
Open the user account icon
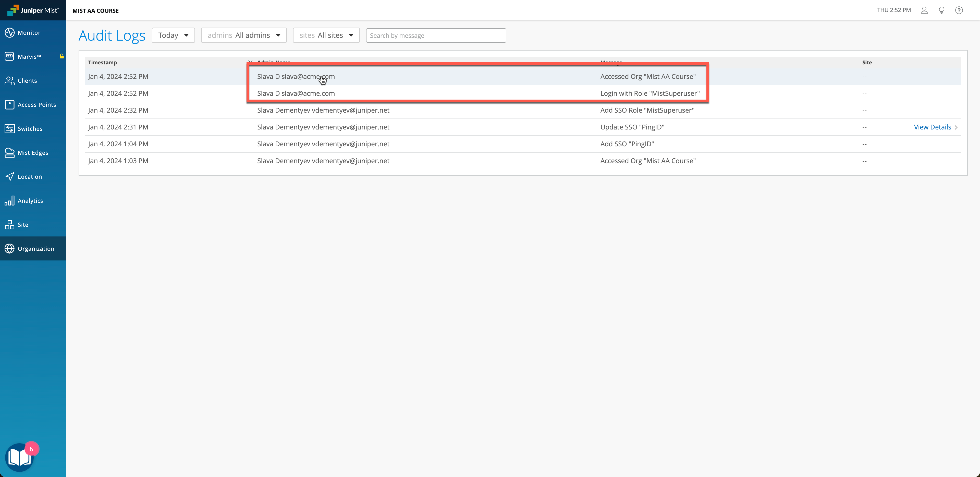click(924, 10)
